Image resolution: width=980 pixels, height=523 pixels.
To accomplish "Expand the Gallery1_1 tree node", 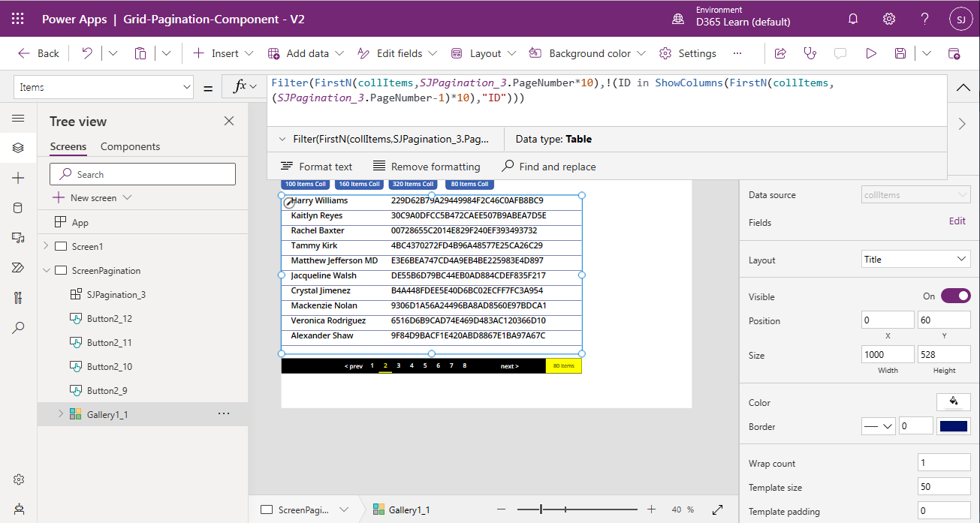I will (61, 414).
